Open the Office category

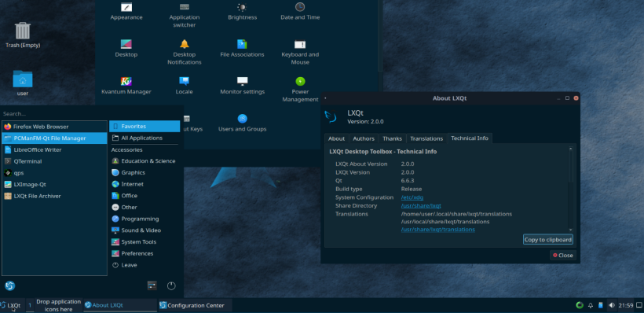pyautogui.click(x=145, y=195)
